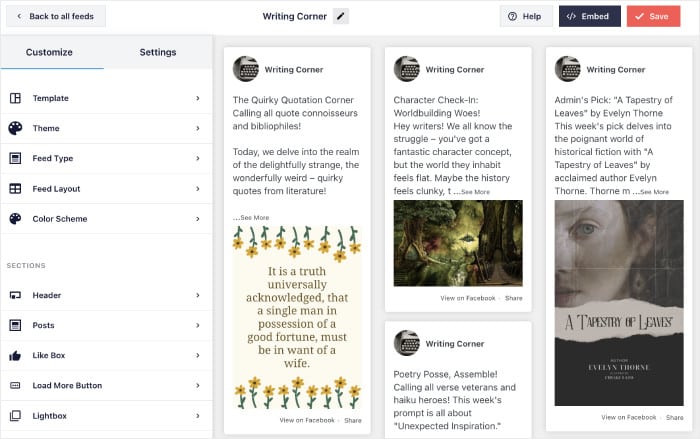Click the Header section icon

15,295
